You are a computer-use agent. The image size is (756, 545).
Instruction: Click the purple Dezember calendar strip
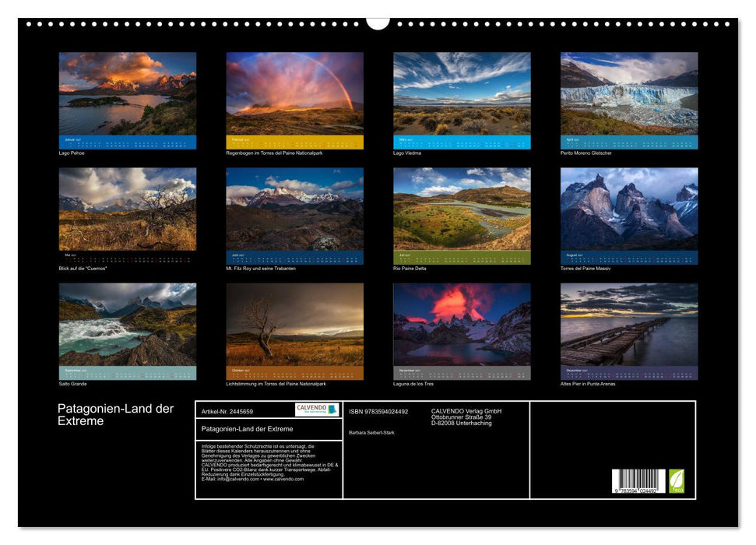pos(629,373)
